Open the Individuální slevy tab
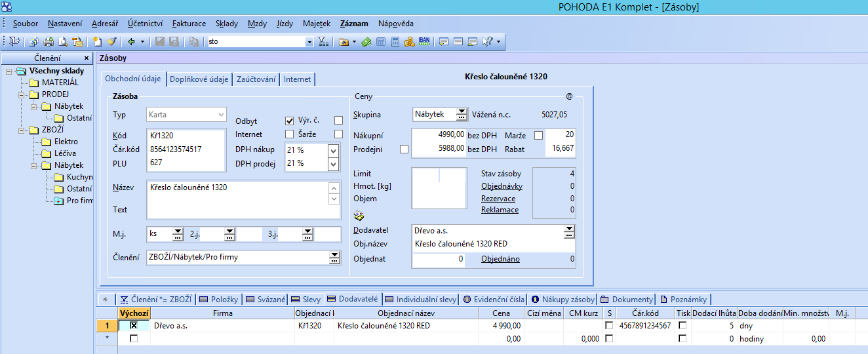The image size is (868, 354). click(421, 299)
